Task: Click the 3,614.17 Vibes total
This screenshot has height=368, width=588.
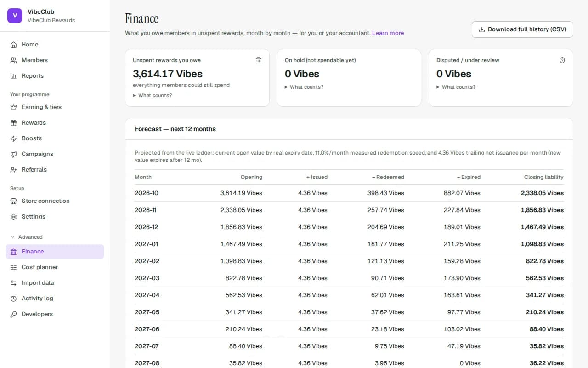Action: pos(168,74)
